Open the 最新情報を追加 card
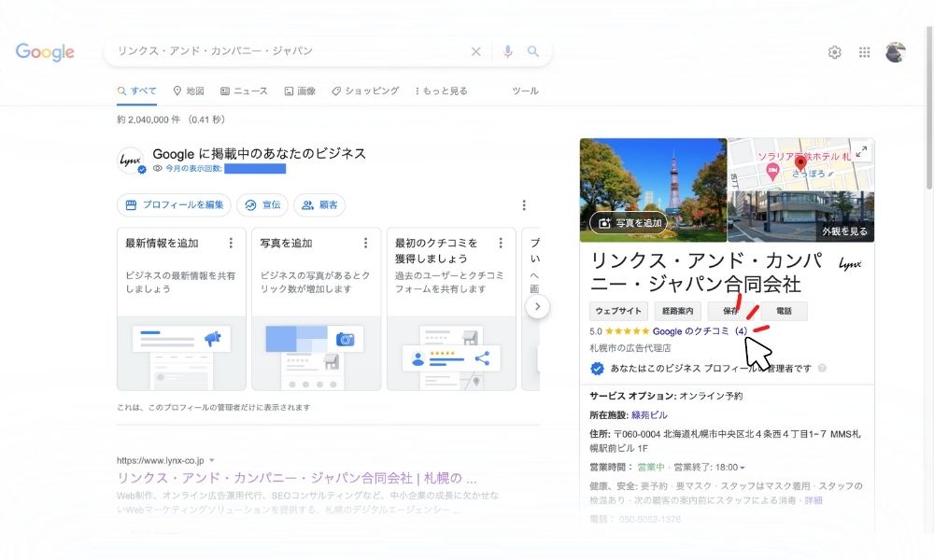The width and height of the screenshot is (934, 560). tap(181, 309)
